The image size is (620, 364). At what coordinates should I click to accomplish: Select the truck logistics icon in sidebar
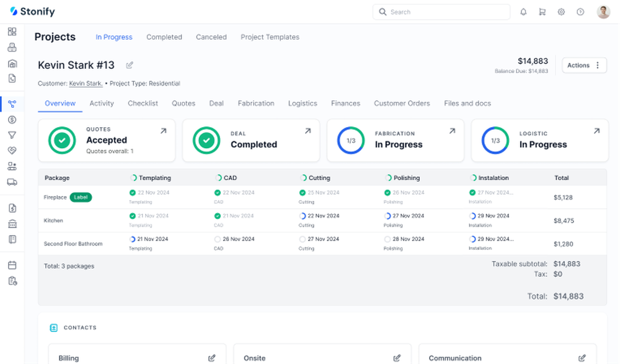[12, 181]
